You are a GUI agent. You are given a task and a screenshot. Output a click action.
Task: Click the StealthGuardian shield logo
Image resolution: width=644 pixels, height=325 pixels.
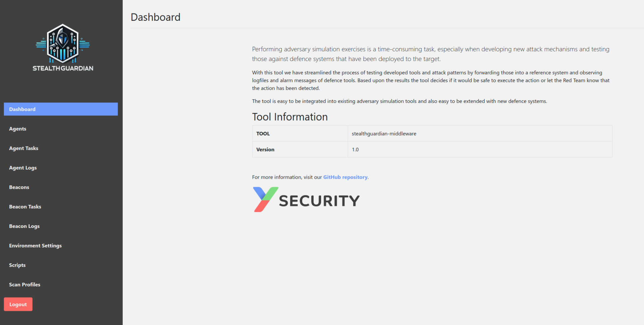(63, 44)
